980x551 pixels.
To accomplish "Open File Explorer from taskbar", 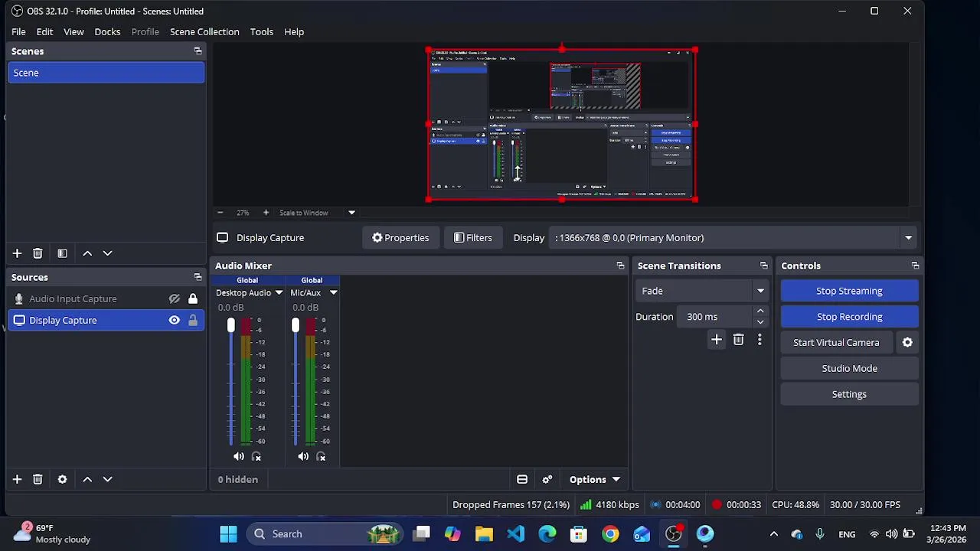I will [x=485, y=534].
